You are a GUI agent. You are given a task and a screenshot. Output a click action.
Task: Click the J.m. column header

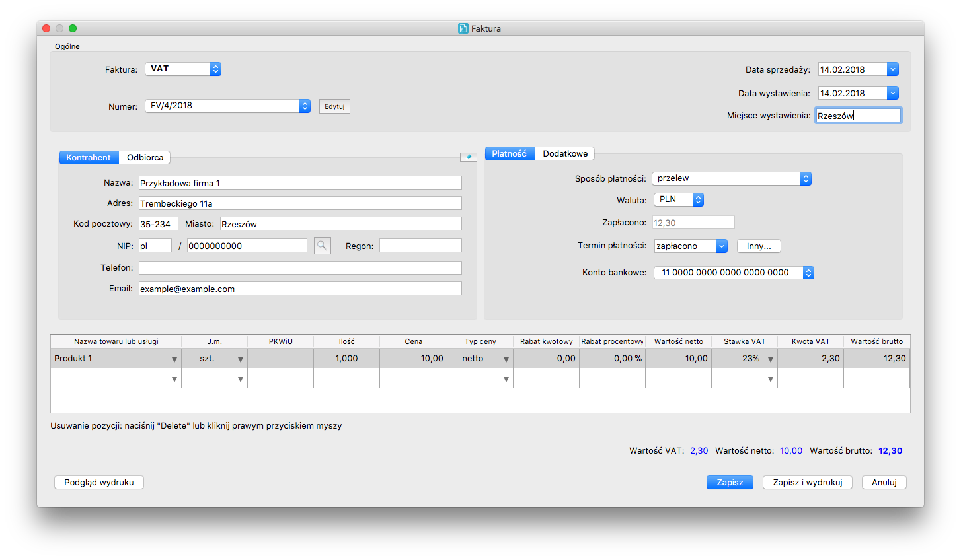tap(215, 341)
